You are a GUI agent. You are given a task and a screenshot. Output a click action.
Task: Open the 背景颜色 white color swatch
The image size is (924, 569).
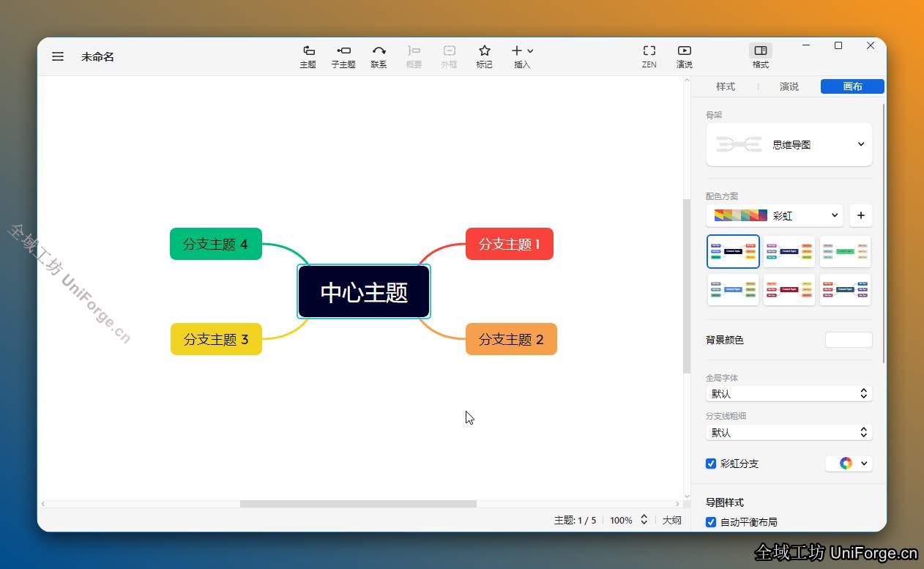849,340
